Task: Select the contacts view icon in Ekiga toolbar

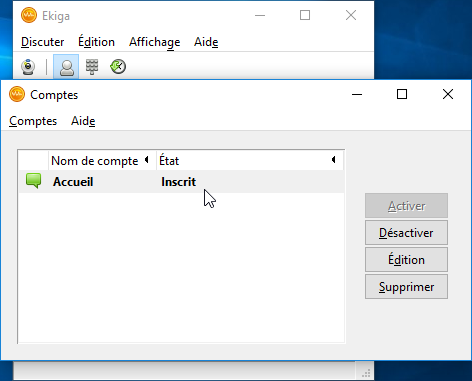Action: point(66,67)
